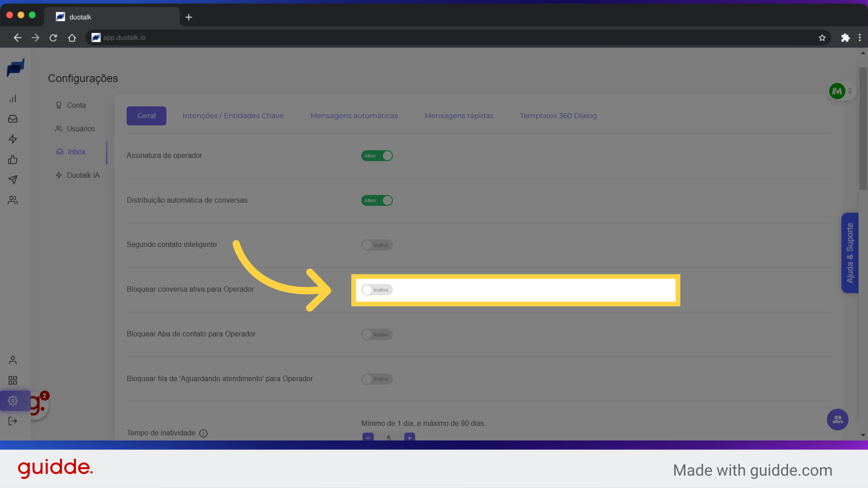Open the single user profile icon
This screenshot has height=488, width=868.
pos(13,360)
